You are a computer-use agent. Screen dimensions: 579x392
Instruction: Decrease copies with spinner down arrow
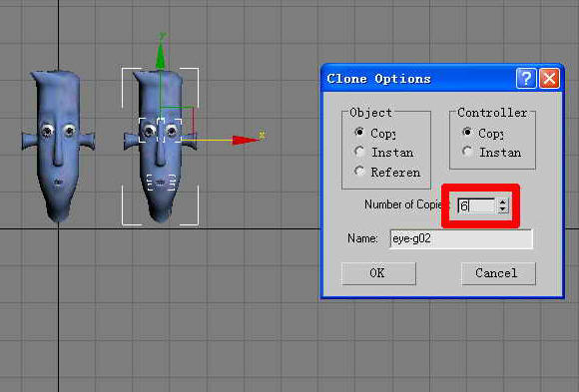pos(502,209)
